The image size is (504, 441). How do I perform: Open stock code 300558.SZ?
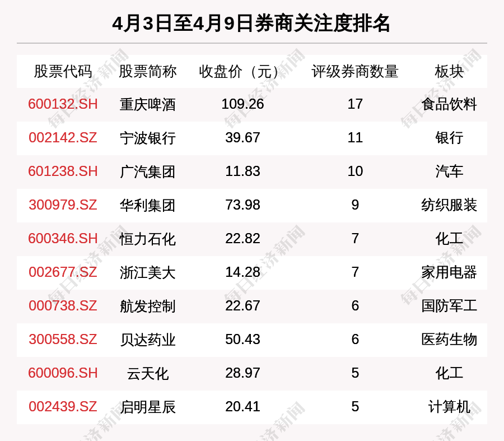(63, 340)
